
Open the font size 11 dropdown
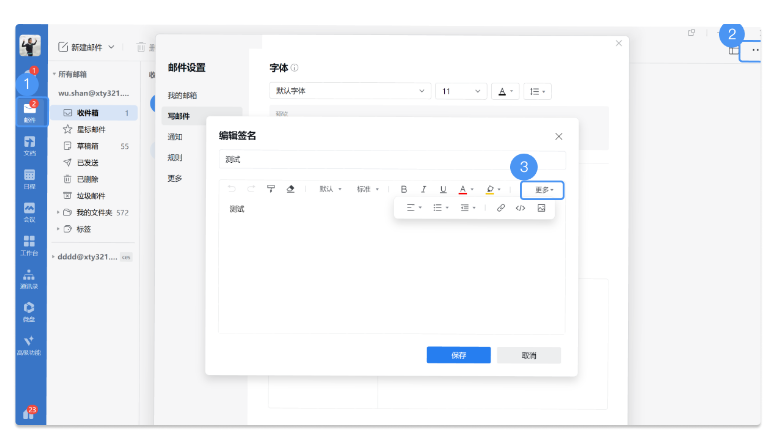tap(460, 91)
